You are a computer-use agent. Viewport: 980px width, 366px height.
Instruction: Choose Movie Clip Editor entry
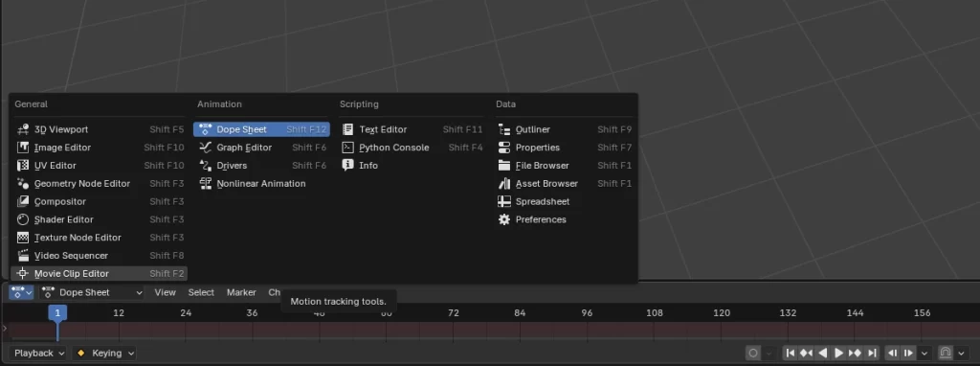(100, 273)
